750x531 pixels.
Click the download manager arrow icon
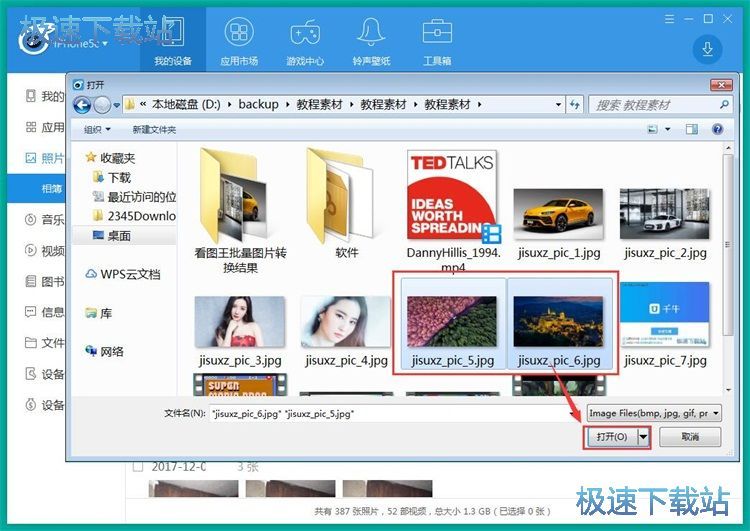click(707, 50)
